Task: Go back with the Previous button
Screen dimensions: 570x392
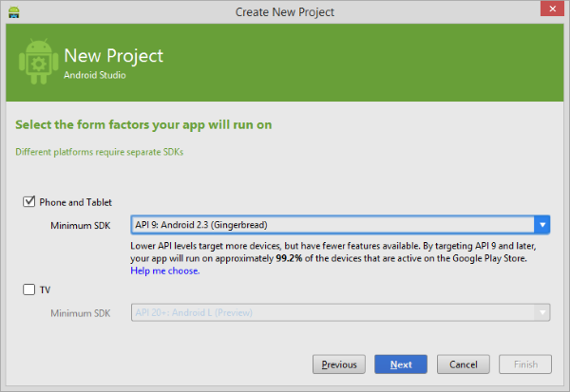Action: click(x=339, y=364)
